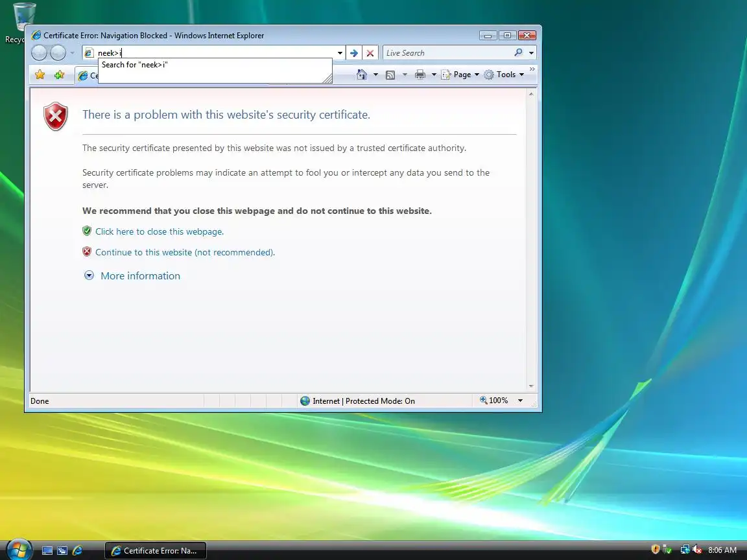
Task: Click the 100% zoom level button
Action: click(494, 401)
